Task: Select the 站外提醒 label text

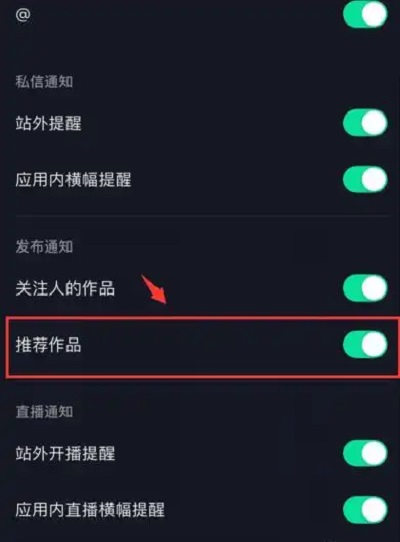Action: pyautogui.click(x=48, y=123)
